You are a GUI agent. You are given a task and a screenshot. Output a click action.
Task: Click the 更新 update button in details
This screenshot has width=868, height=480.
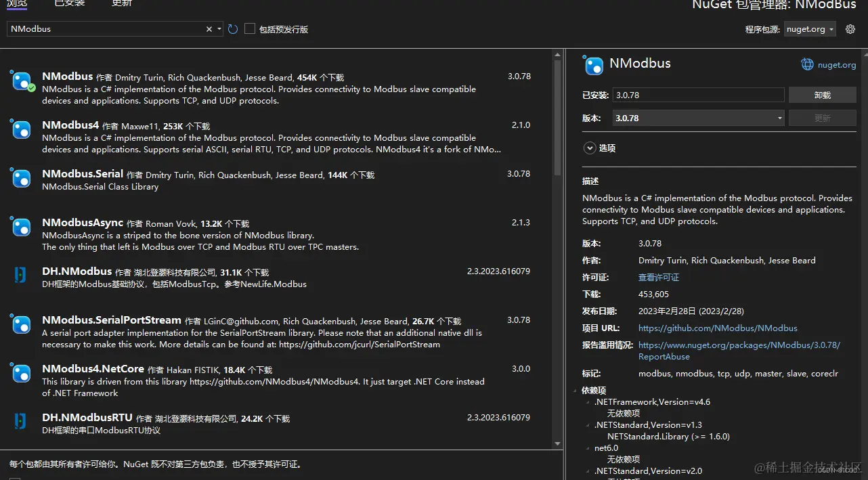(x=822, y=118)
